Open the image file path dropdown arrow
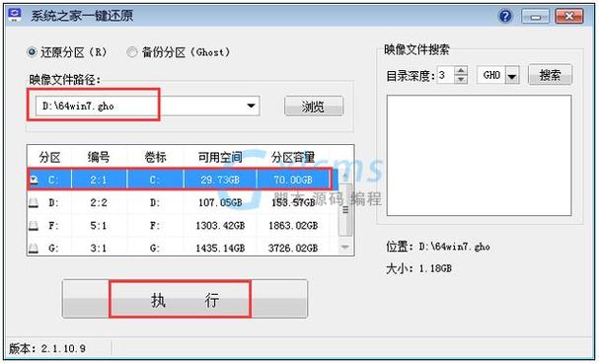Image resolution: width=599 pixels, height=364 pixels. tap(251, 106)
